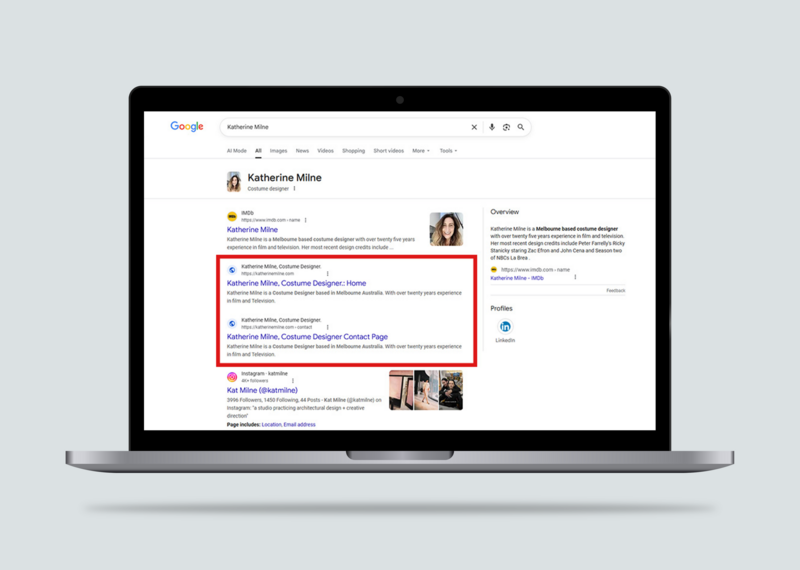
Task: Select the AI Mode tab
Action: click(237, 151)
